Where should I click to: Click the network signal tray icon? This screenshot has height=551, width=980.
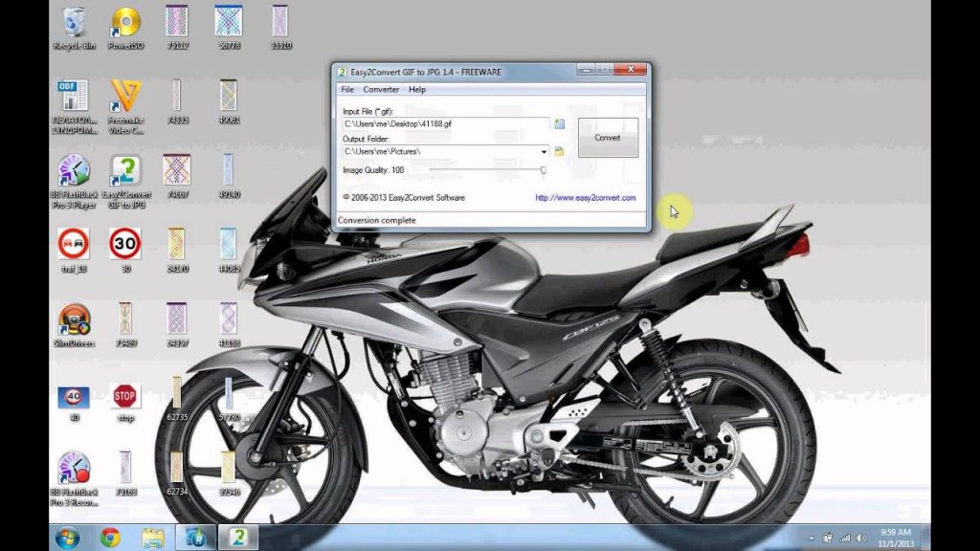[x=845, y=538]
